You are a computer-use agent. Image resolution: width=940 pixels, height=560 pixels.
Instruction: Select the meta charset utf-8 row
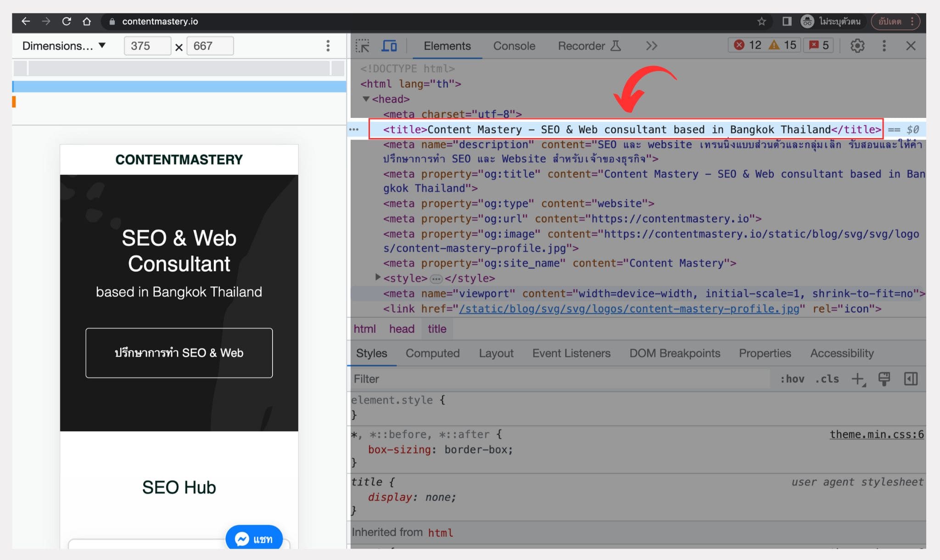tap(453, 114)
